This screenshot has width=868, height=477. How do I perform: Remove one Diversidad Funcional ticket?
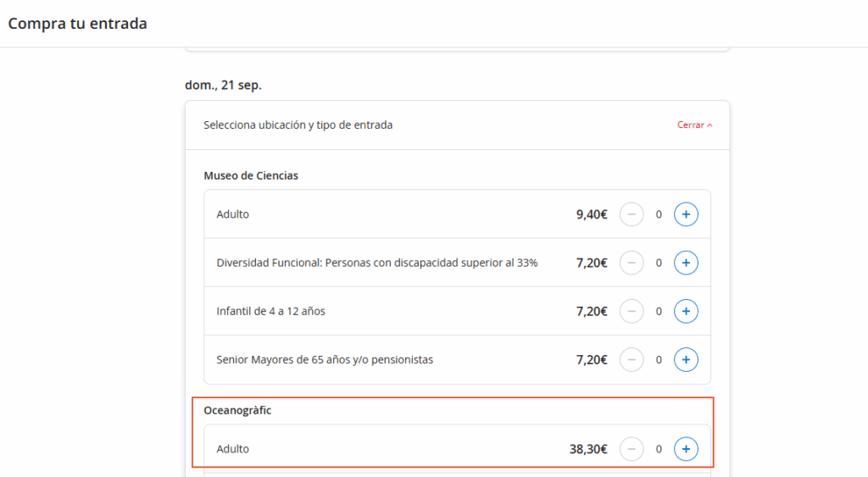[x=632, y=263]
